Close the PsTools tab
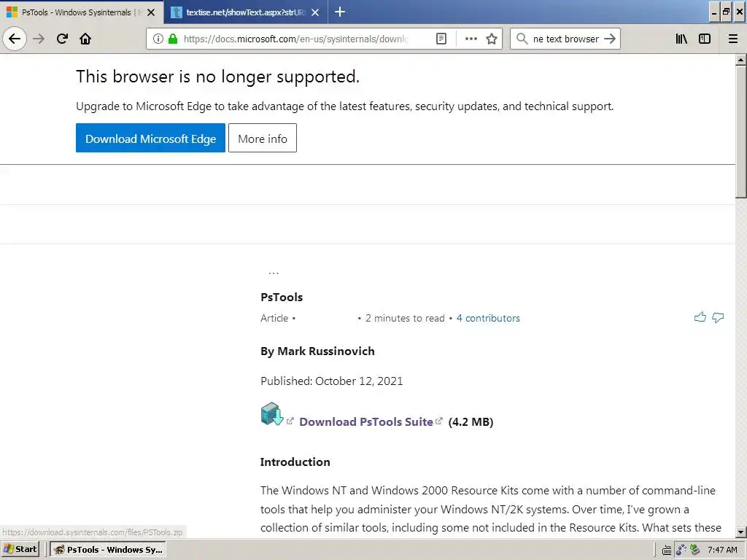 151,12
